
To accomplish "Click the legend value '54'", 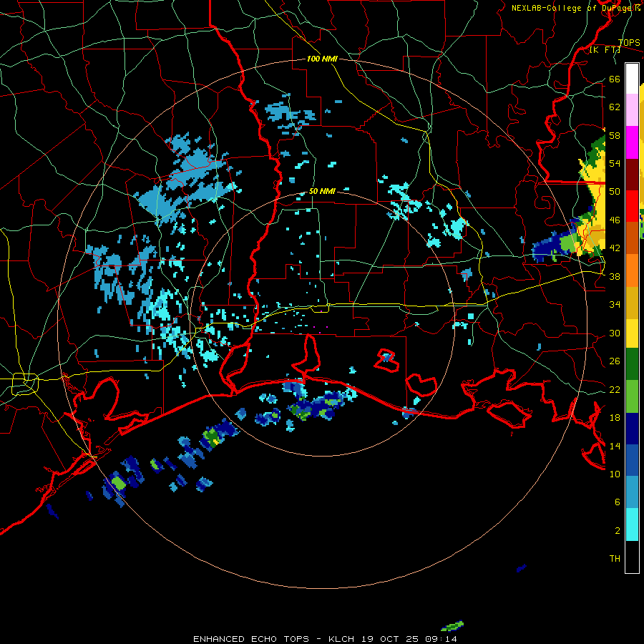I will tap(615, 163).
